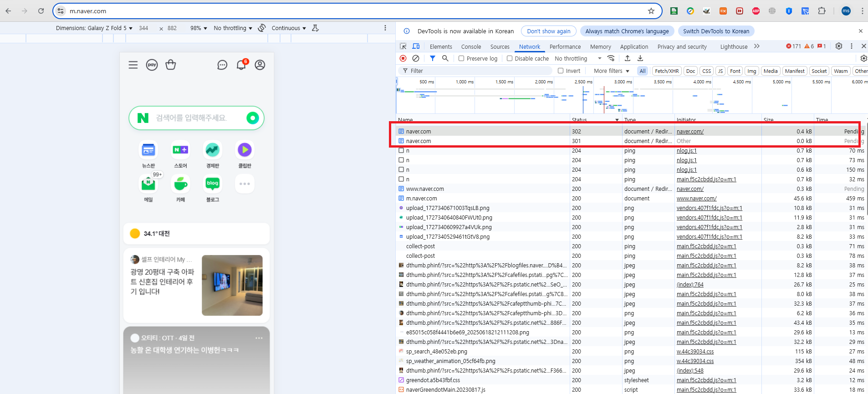Open network search magnifier
The image size is (868, 394).
click(x=445, y=58)
